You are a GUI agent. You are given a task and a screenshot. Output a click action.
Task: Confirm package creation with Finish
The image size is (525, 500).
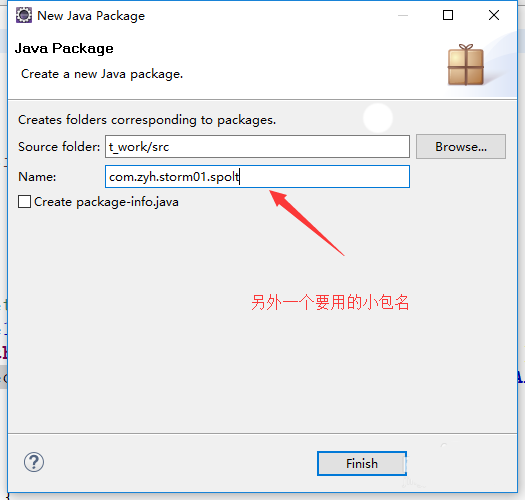(362, 463)
